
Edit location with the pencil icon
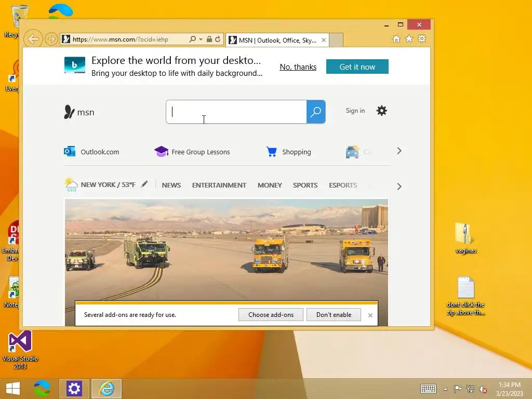click(144, 184)
